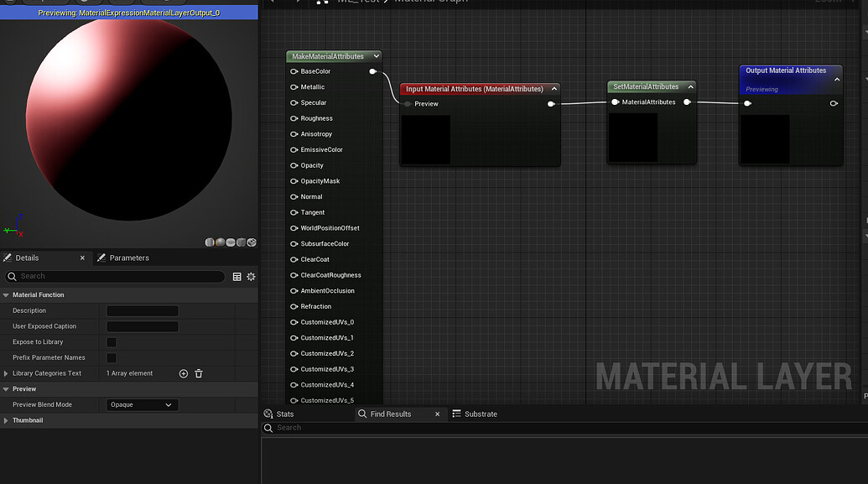The image size is (868, 484).
Task: Open the Details panel settings gear
Action: [x=250, y=276]
